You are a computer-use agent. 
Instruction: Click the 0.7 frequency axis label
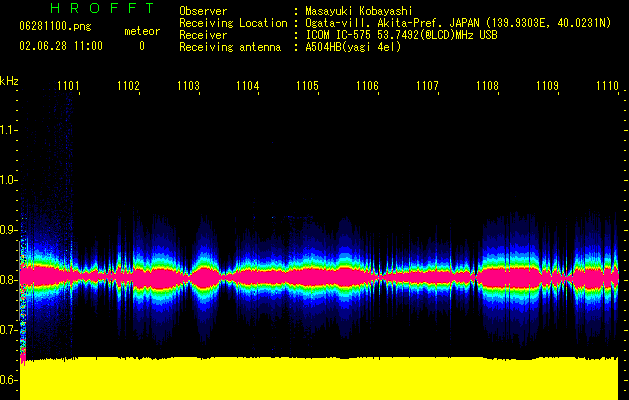(8, 330)
